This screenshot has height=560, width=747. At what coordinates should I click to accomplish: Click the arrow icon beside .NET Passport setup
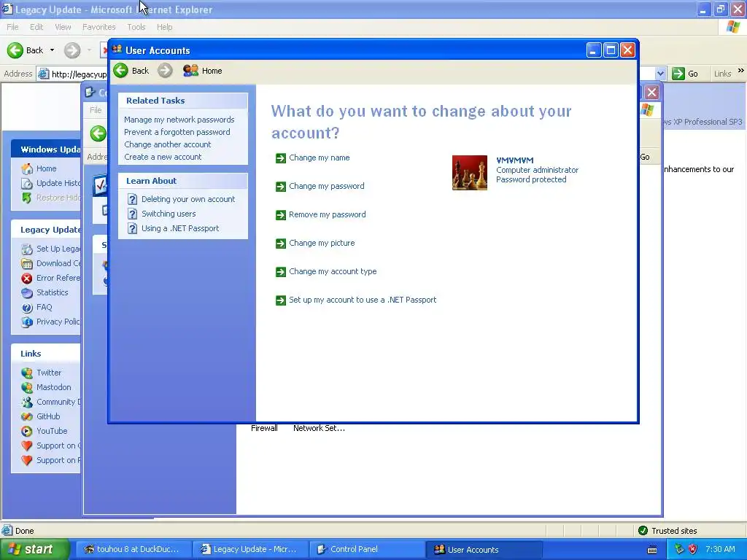coord(281,300)
